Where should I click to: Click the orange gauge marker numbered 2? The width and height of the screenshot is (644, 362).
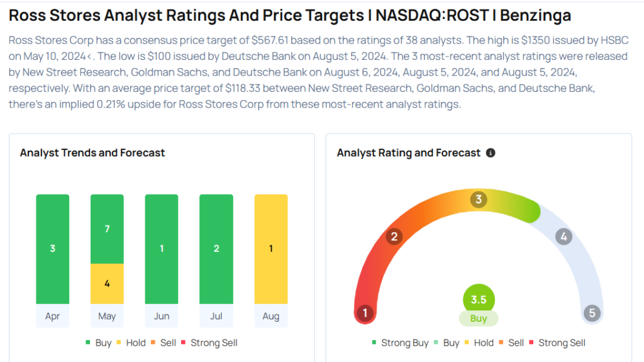pyautogui.click(x=394, y=237)
